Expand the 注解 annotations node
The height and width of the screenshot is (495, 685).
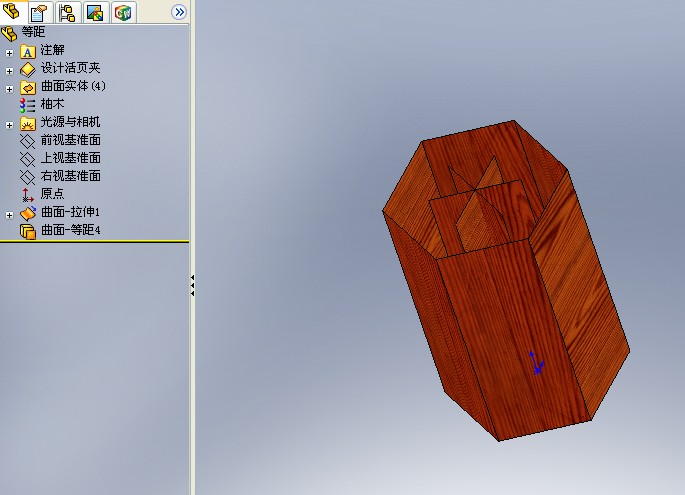9,53
